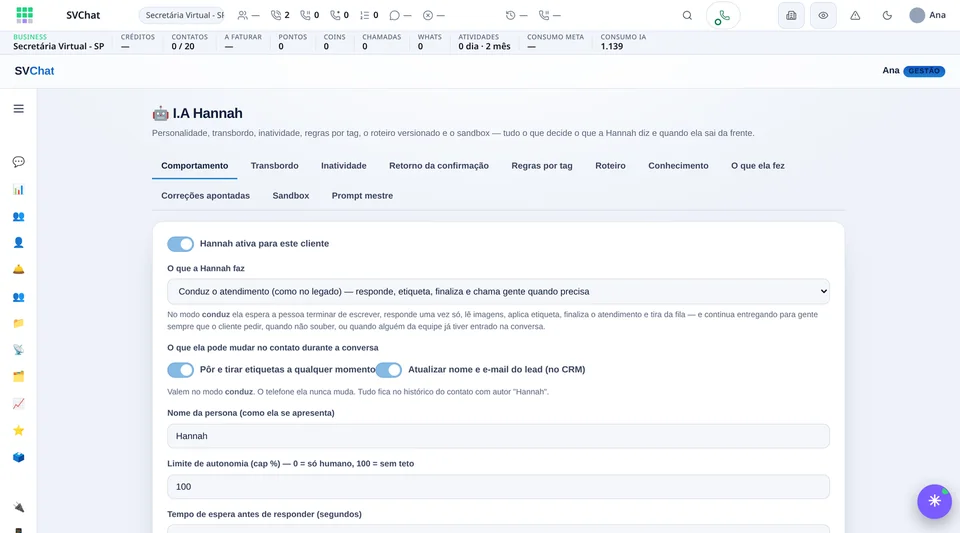Select the Comportamento tab
Screen dimensions: 960x533
point(195,166)
